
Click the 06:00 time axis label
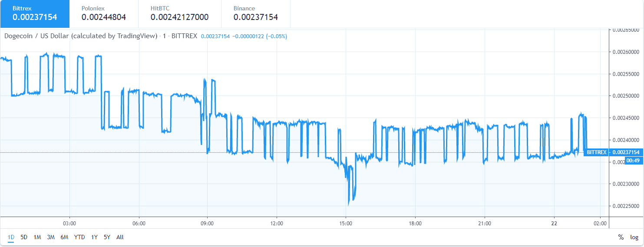139,224
